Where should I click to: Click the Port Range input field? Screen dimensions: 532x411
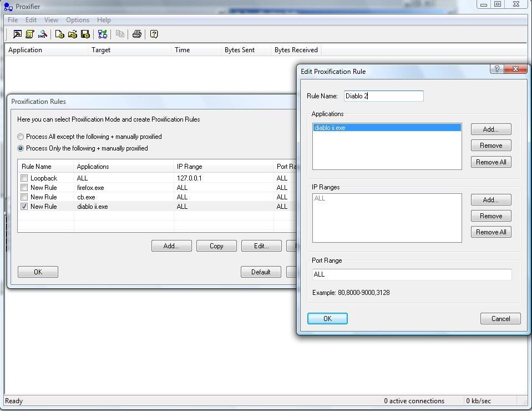coord(412,274)
